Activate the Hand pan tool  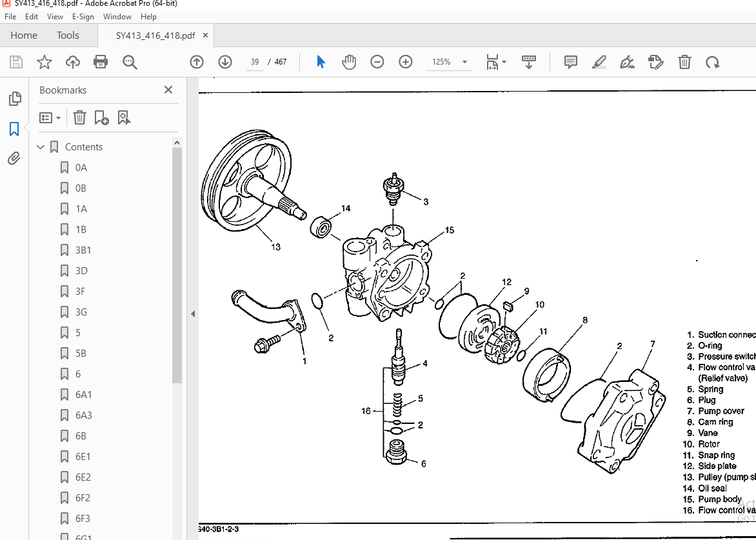tap(349, 62)
